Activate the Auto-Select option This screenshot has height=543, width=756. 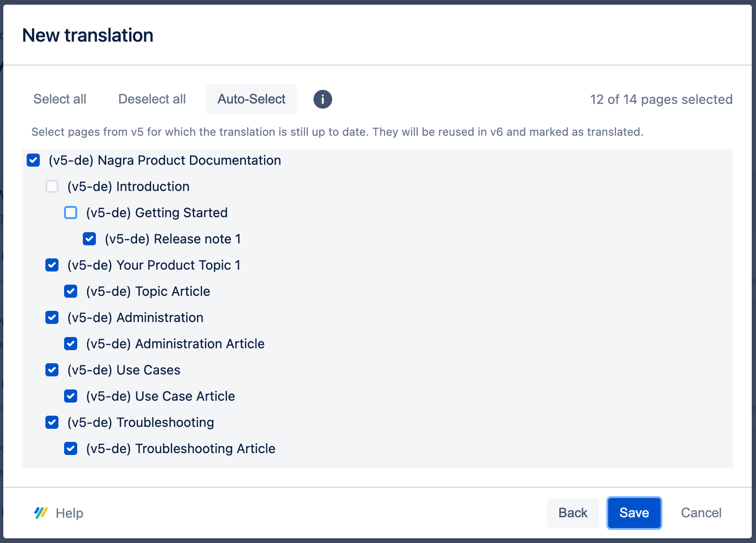[251, 99]
